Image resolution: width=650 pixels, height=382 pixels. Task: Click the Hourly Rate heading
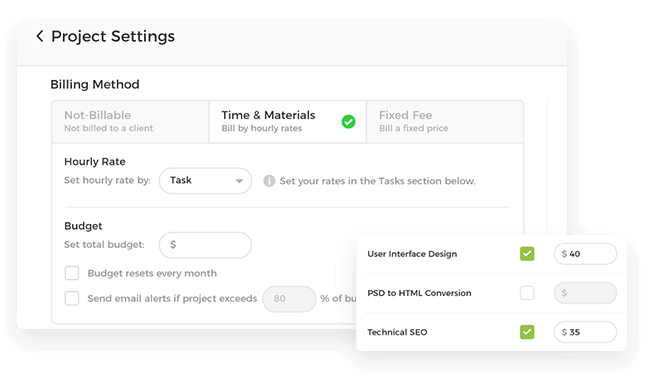point(95,162)
